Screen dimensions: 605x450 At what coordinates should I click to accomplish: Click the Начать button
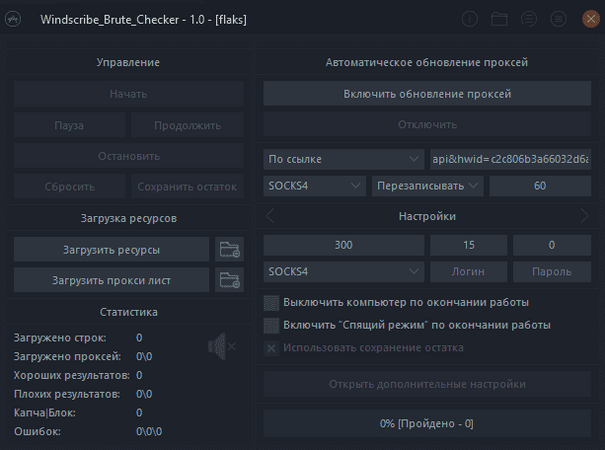pos(128,94)
